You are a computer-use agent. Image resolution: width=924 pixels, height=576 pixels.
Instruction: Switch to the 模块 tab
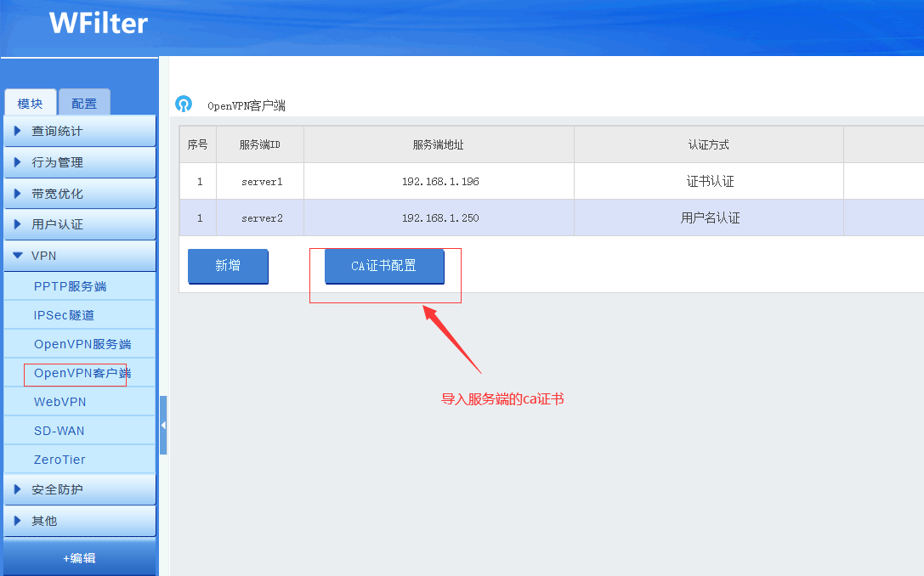[31, 104]
